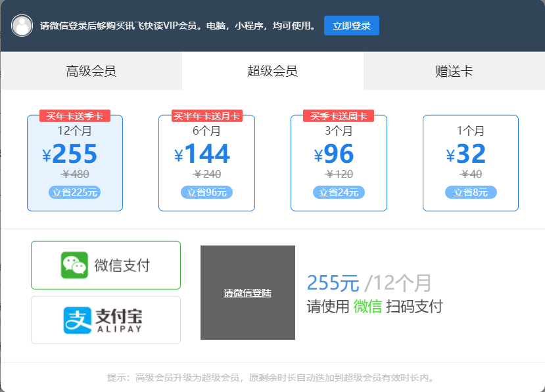Click the 请微信登陆 link in QR box

[247, 293]
